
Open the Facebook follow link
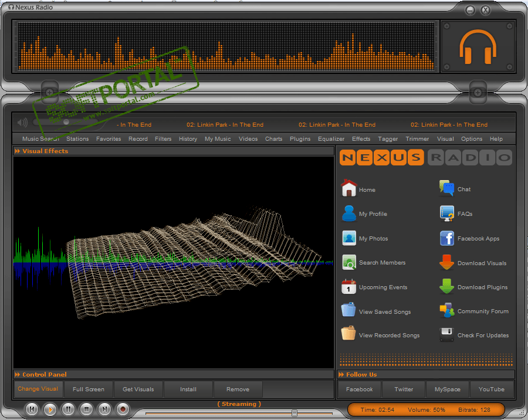coord(359,389)
